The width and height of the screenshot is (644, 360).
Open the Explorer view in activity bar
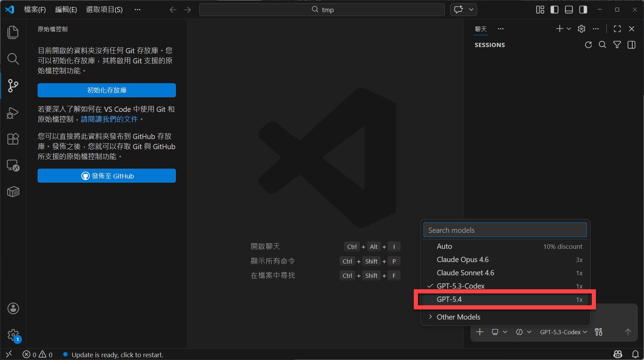[x=13, y=32]
